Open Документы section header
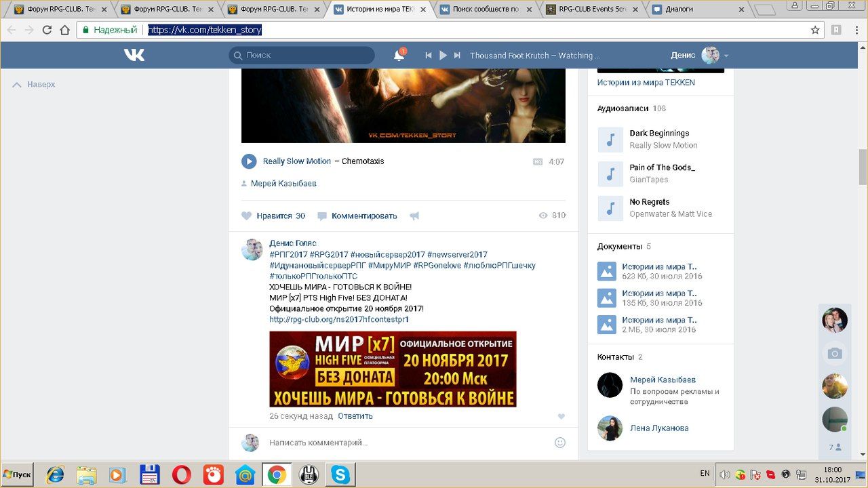The image size is (868, 488). [x=619, y=247]
